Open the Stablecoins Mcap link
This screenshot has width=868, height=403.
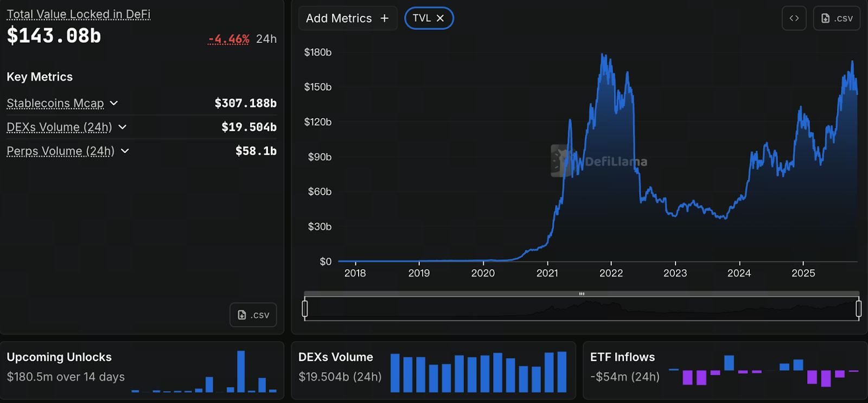pyautogui.click(x=55, y=103)
